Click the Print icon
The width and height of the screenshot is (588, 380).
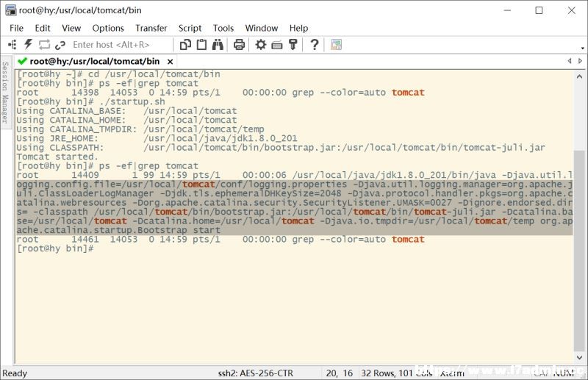[240, 45]
